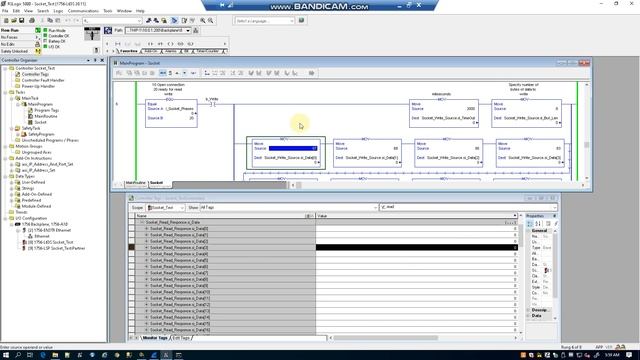This screenshot has height=360, width=640.
Task: Open the Edge browser from the taskbar
Action: (42, 355)
